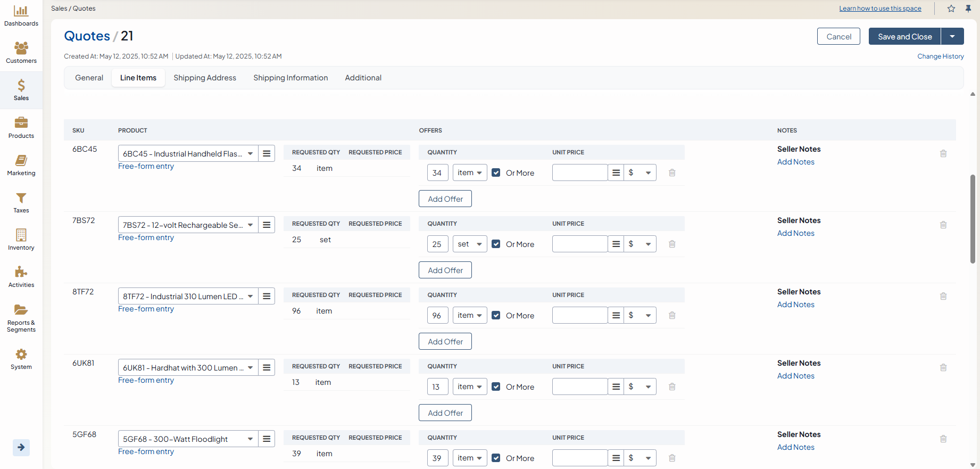Screen dimensions: 980x469
Task: Expand Save and Close dropdown arrow
Action: [952, 37]
